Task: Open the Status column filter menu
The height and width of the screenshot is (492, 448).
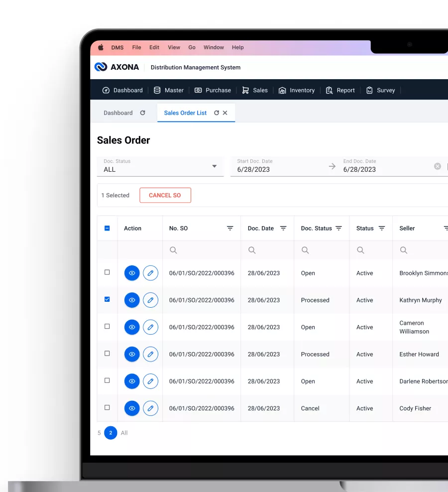Action: click(x=382, y=229)
